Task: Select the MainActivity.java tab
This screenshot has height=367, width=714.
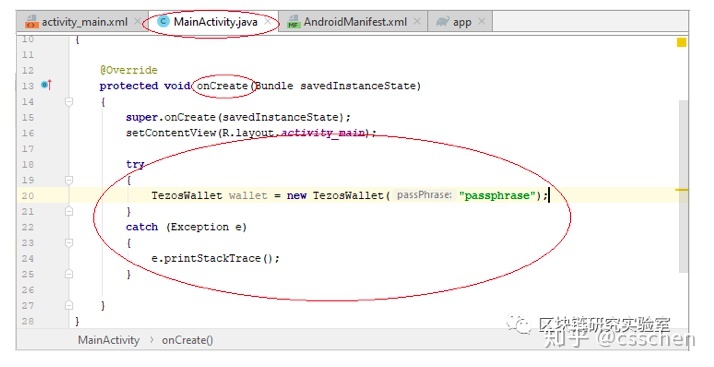Action: pyautogui.click(x=215, y=21)
